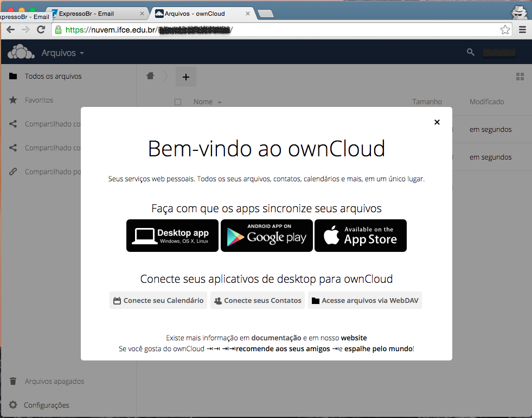
Task: Click the browser back arrow
Action: [x=10, y=30]
